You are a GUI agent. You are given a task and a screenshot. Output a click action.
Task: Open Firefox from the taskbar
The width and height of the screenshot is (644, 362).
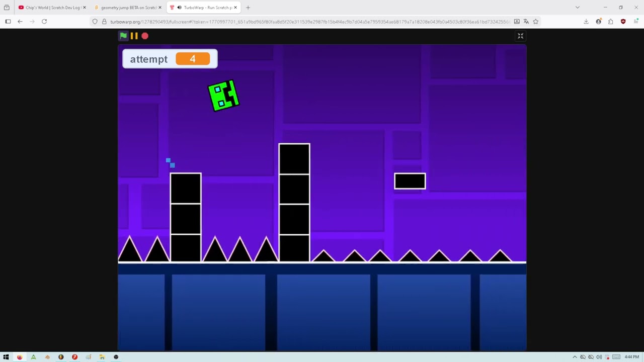(20, 357)
